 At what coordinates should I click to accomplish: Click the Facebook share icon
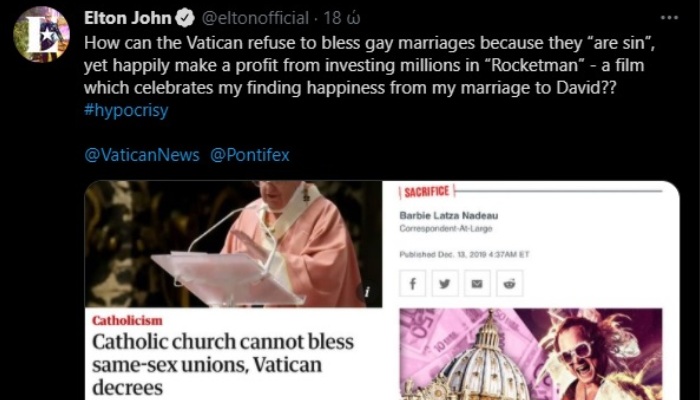point(412,283)
